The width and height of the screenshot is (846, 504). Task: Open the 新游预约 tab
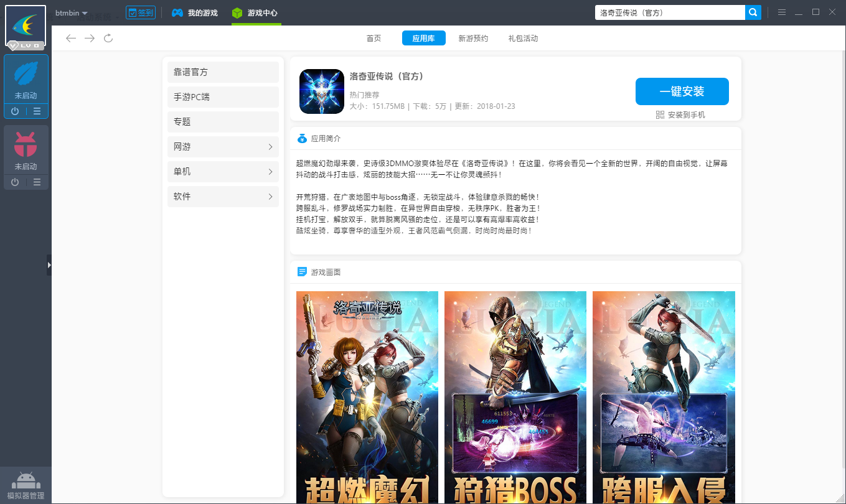(473, 39)
